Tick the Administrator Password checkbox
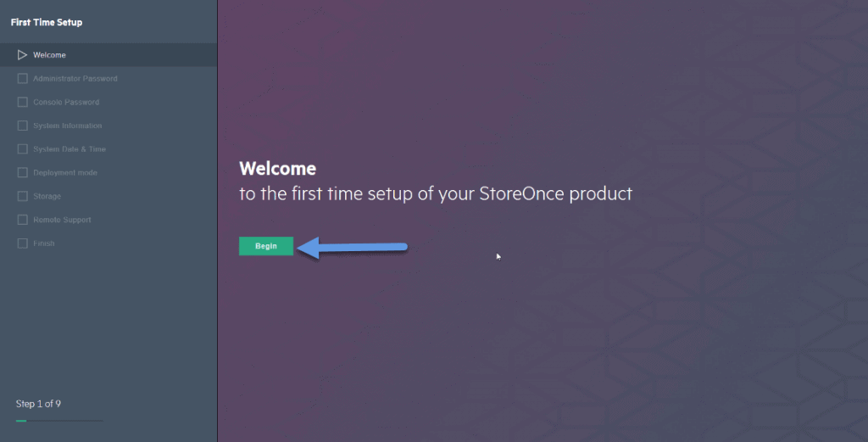This screenshot has height=442, width=868. [23, 79]
